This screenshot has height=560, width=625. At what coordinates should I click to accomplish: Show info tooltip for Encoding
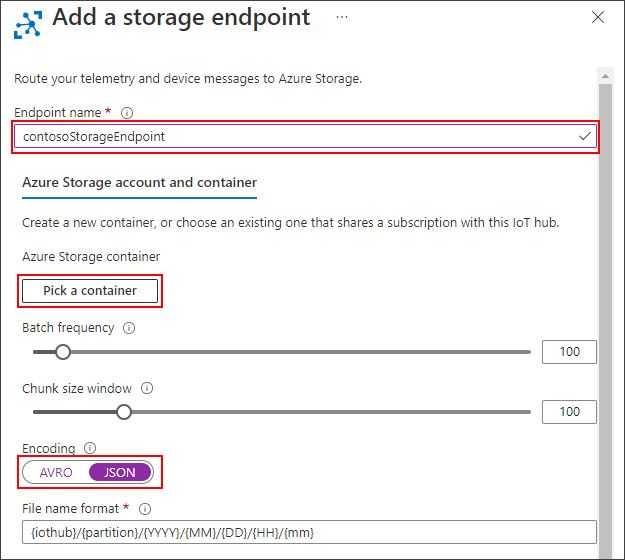(x=90, y=449)
